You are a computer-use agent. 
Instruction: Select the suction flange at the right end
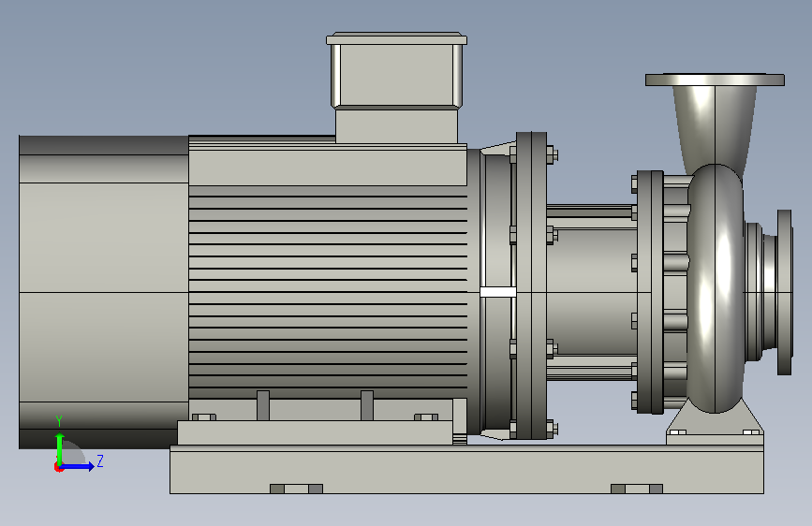(785, 292)
